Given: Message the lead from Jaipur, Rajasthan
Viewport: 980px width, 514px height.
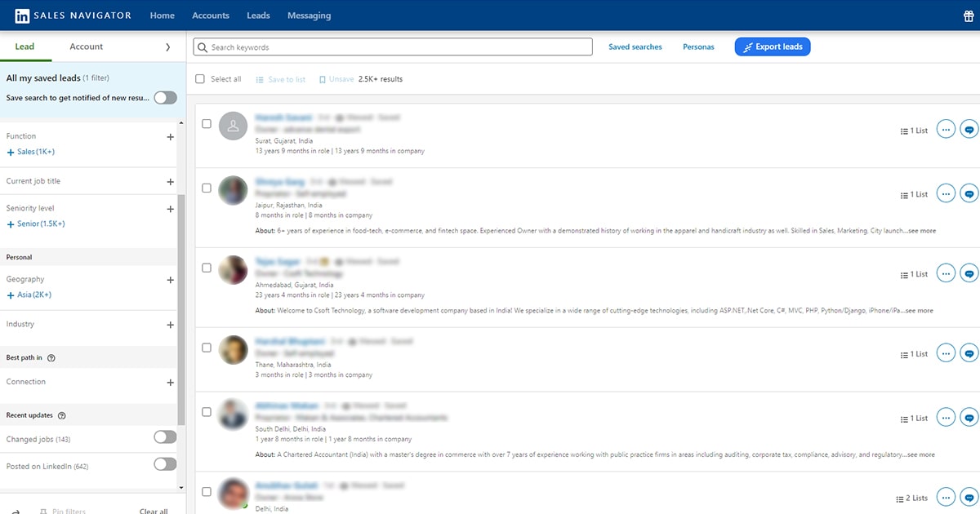Looking at the screenshot, I should [969, 194].
